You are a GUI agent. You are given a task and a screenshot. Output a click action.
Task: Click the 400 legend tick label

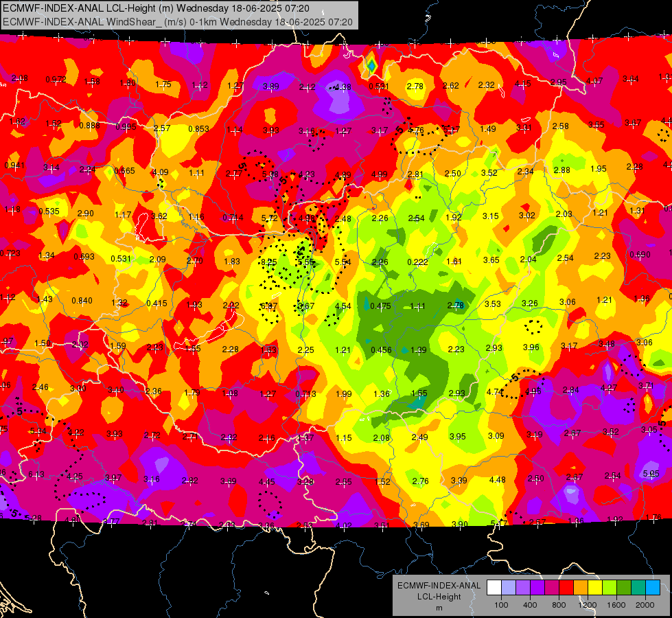[x=530, y=605]
